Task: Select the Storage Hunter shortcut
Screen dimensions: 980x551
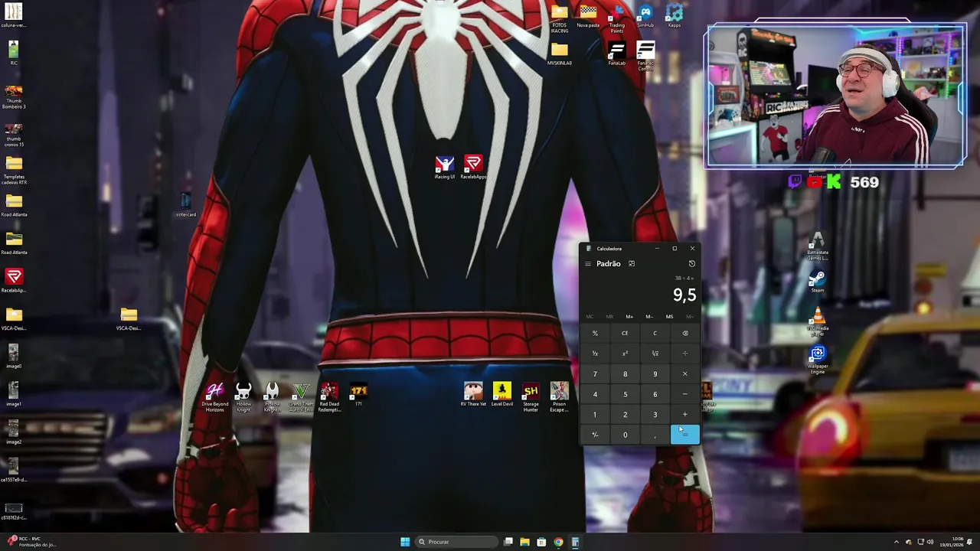Action: 531,398
